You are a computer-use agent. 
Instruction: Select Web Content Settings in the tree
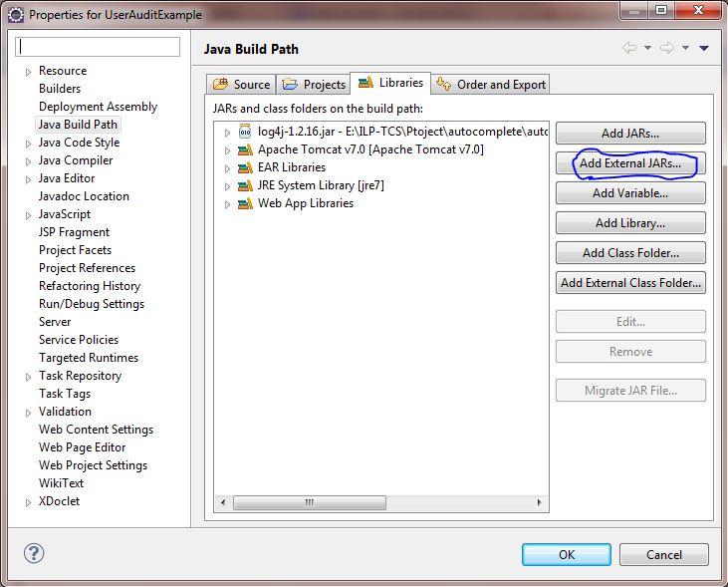(x=97, y=430)
